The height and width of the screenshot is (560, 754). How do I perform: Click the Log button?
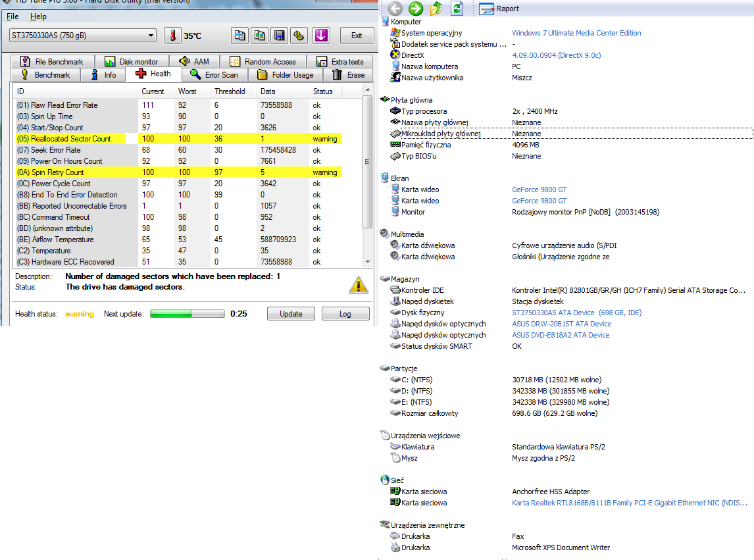(x=345, y=314)
